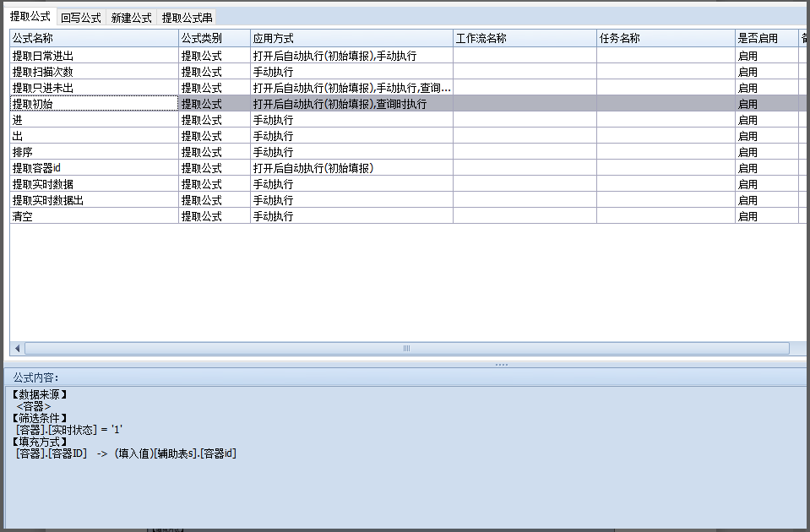The image size is (810, 532).
Task: Click the 工作流名称 column header
Action: 525,38
